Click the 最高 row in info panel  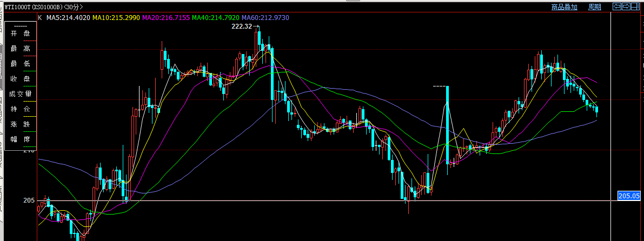[20, 49]
